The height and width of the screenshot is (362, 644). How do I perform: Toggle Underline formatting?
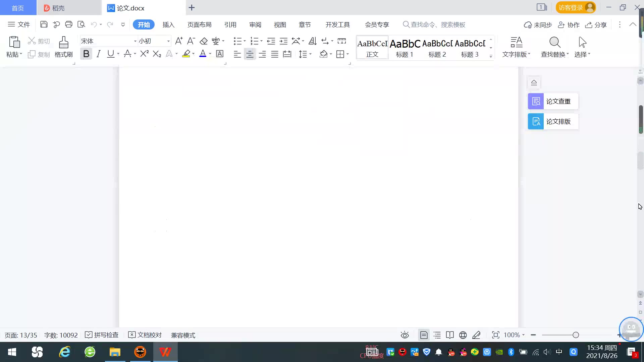pyautogui.click(x=110, y=54)
